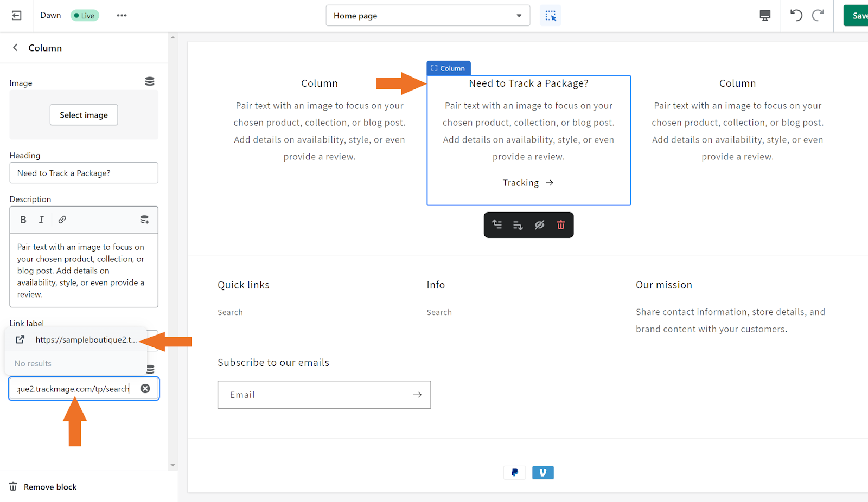Delete column via red trash icon
This screenshot has width=868, height=502.
point(561,225)
